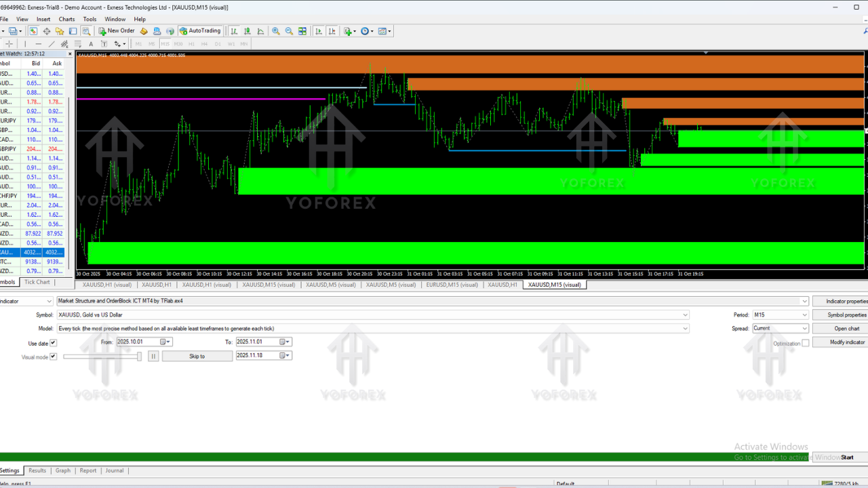Open the Charts menu
The width and height of the screenshot is (868, 488).
(66, 19)
